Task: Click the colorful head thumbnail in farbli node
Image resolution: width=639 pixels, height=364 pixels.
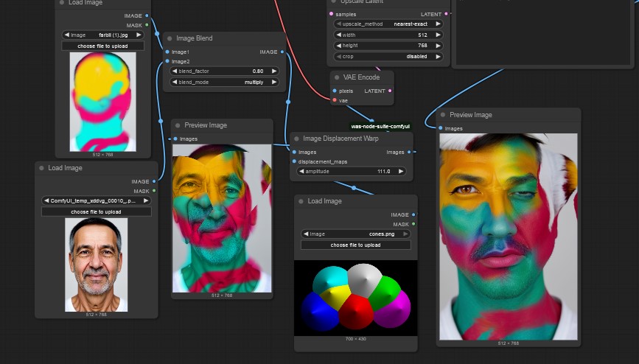Action: [102, 102]
